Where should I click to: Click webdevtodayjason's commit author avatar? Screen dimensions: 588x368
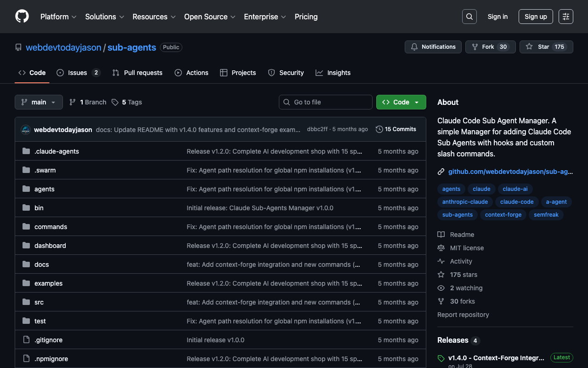point(26,130)
